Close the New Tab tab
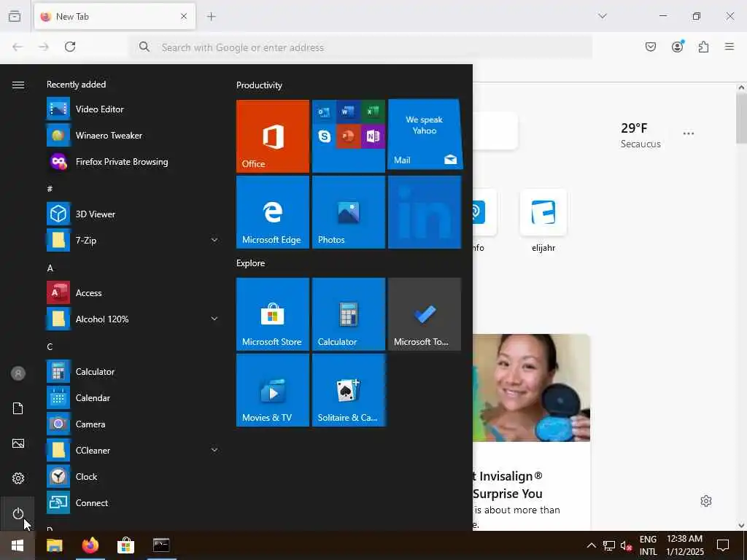 coord(184,16)
